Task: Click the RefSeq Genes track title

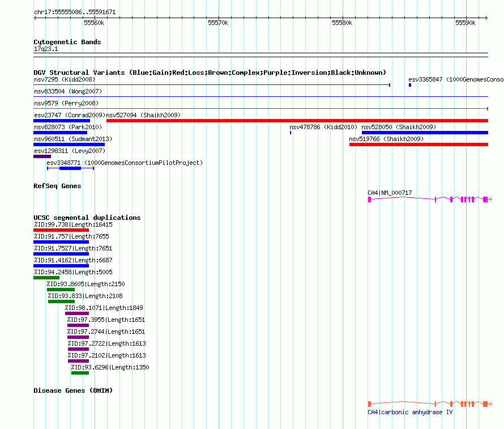Action: tap(57, 186)
